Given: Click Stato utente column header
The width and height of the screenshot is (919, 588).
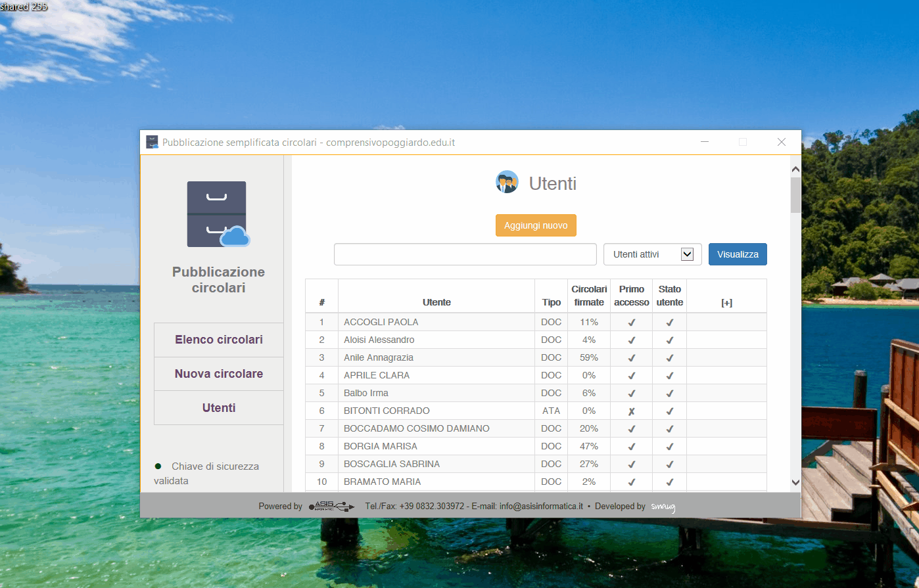Looking at the screenshot, I should click(x=670, y=296).
